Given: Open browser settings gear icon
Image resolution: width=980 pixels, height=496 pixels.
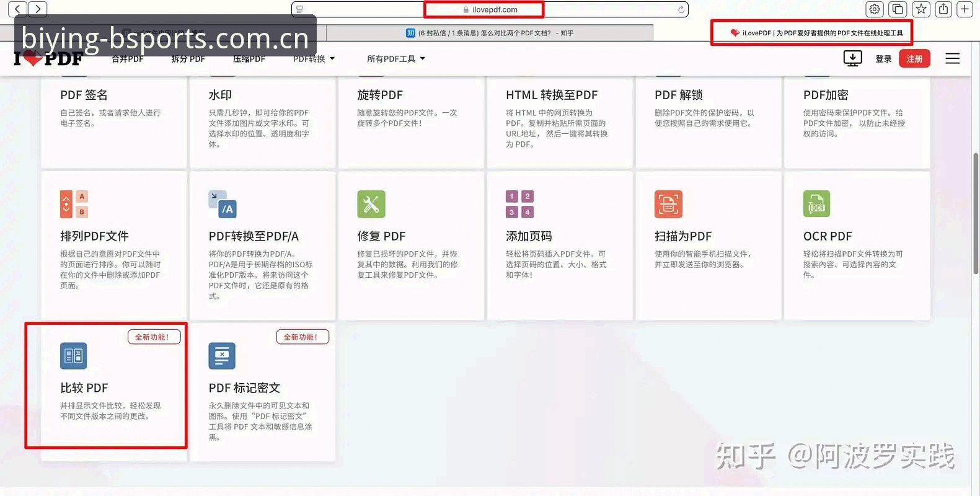Looking at the screenshot, I should point(874,9).
